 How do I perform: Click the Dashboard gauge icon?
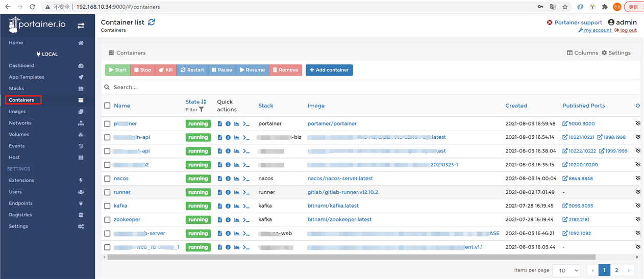pos(81,66)
